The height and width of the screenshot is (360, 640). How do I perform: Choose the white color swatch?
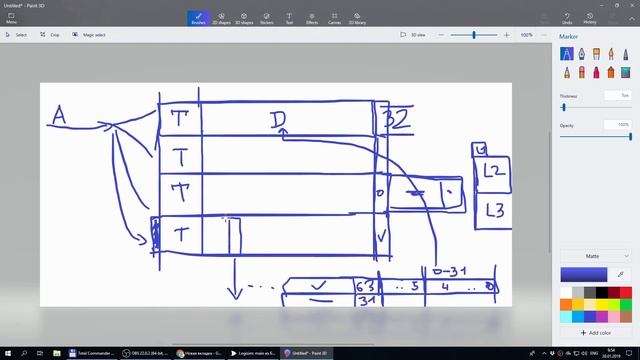tap(566, 292)
